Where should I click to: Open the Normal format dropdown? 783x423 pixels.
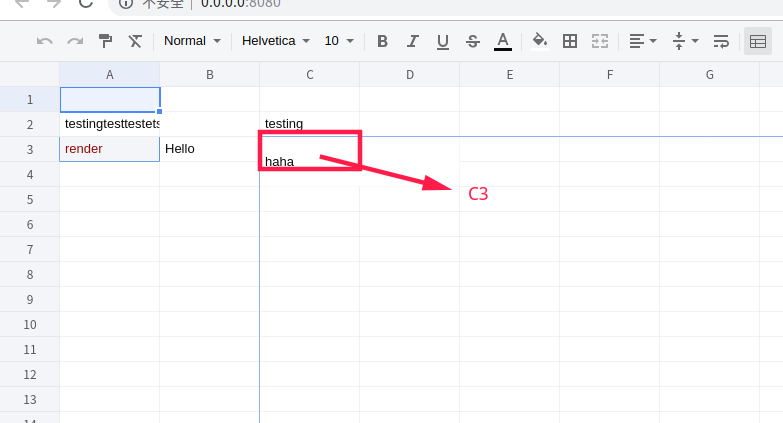click(192, 41)
